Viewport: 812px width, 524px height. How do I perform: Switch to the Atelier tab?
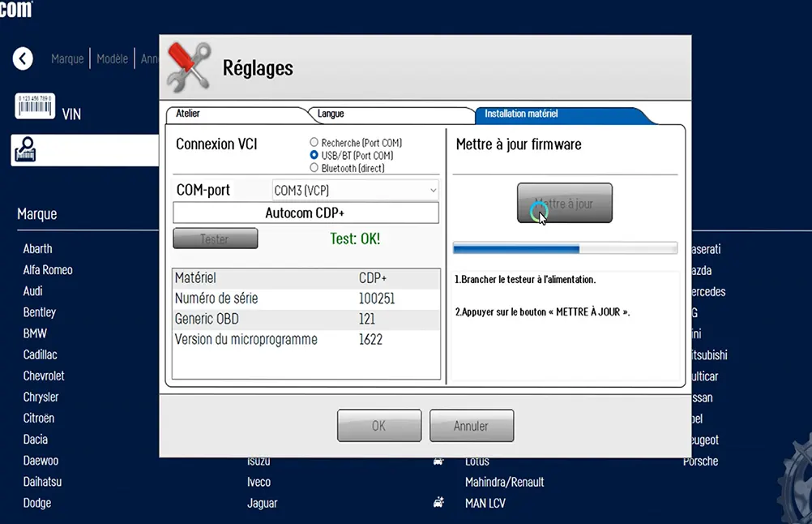click(189, 114)
